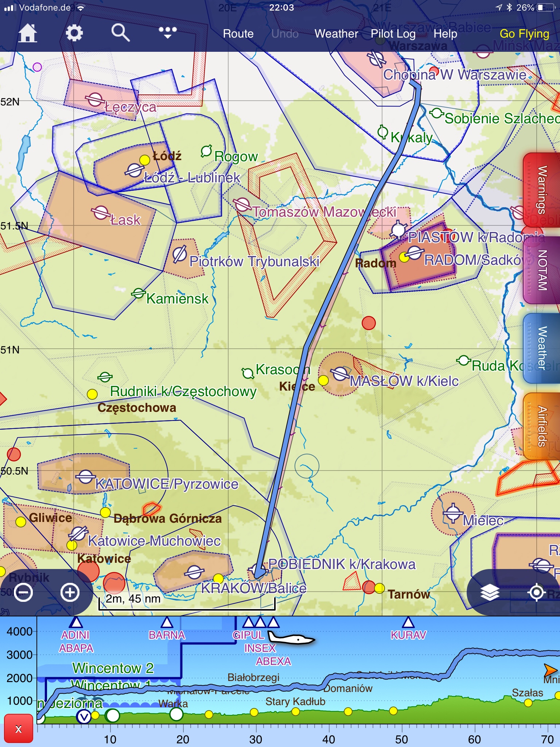Select the BARNA waypoint marker in profile
Viewport: 560px width, 747px height.
(x=167, y=622)
